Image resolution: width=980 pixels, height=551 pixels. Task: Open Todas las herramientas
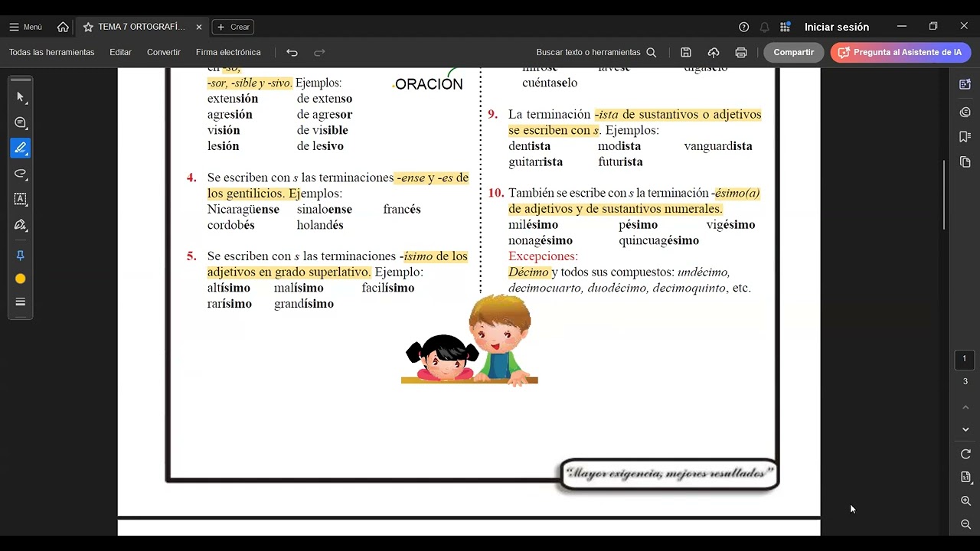52,52
